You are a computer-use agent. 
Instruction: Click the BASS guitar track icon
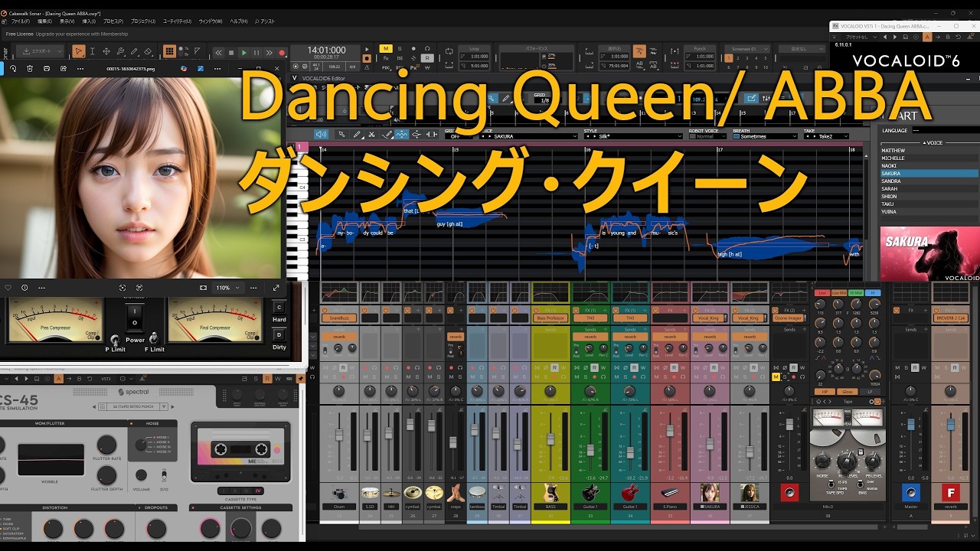tap(550, 493)
